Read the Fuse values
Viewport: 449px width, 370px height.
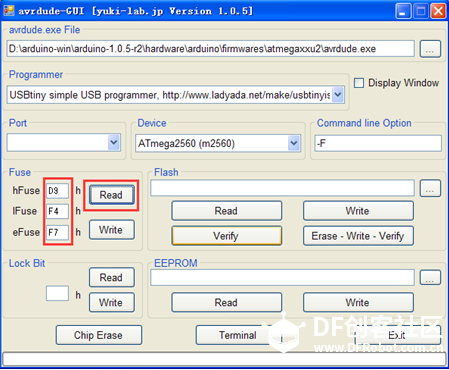(x=111, y=195)
